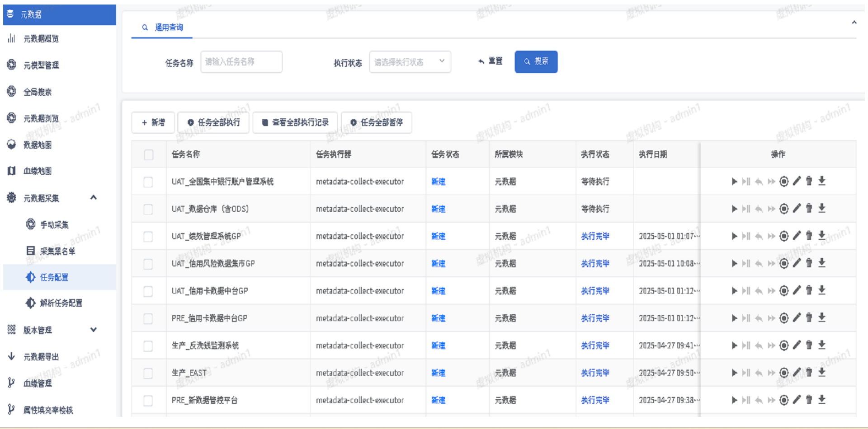Click the circular stop icon in UAT_绩效管理系统GP row
This screenshot has width=868, height=429.
point(784,236)
